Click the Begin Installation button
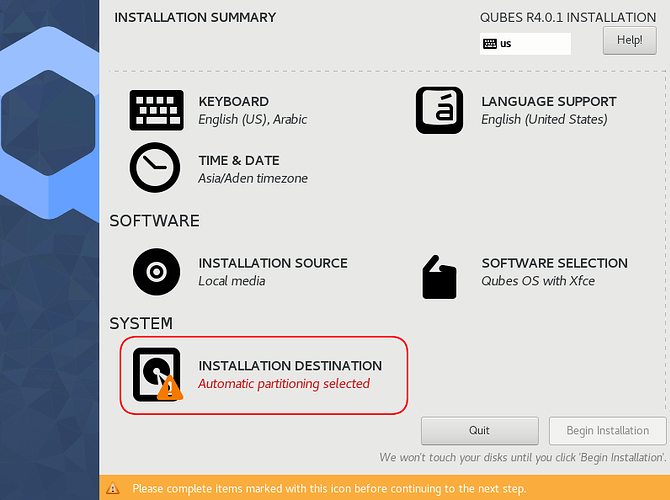The height and width of the screenshot is (500, 670). click(x=608, y=430)
